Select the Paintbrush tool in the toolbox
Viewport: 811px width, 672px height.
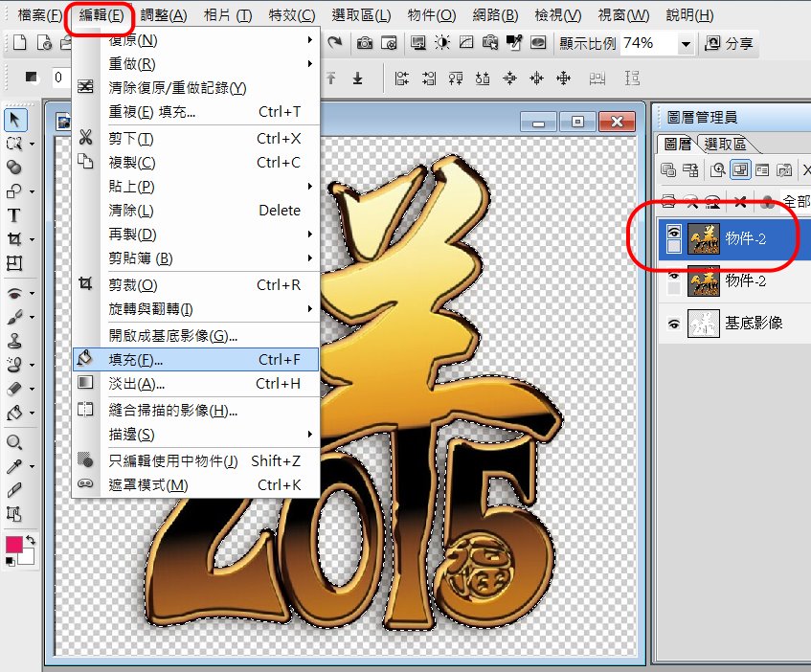point(14,316)
